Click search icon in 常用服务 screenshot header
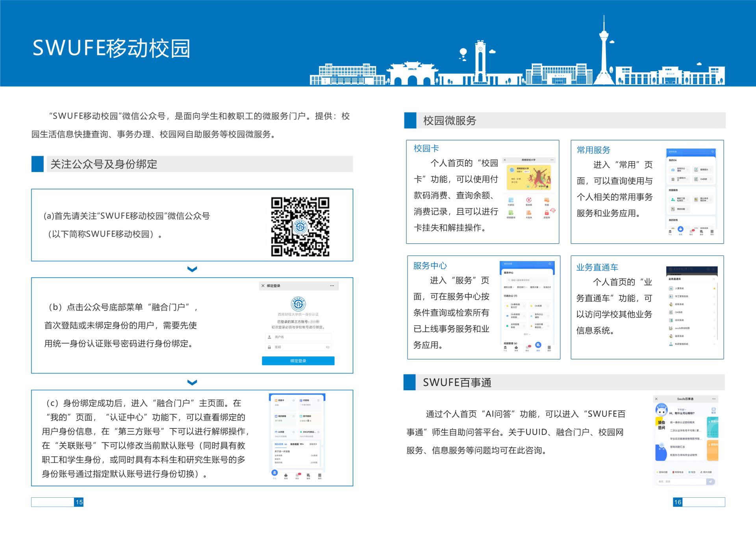This screenshot has width=756, height=541. point(712,152)
